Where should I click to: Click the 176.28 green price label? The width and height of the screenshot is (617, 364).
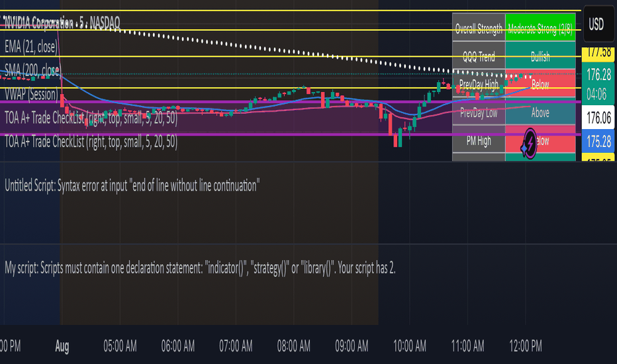(x=598, y=74)
